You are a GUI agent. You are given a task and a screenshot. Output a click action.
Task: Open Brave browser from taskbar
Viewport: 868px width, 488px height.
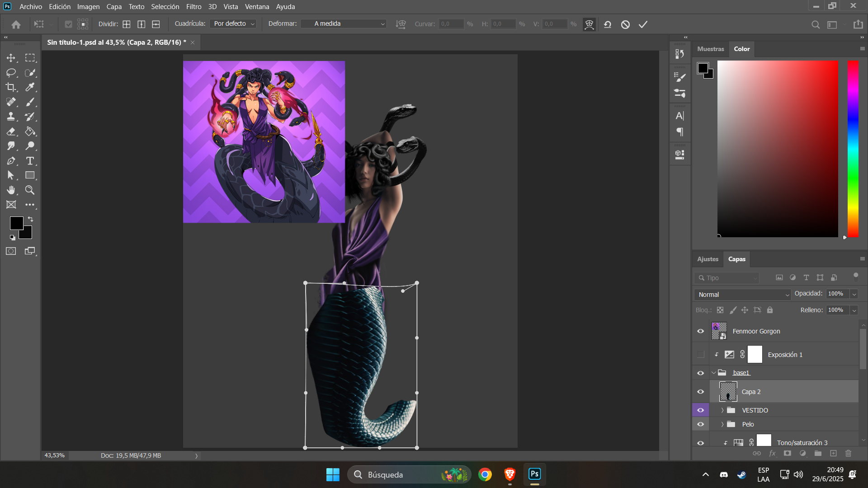(x=510, y=474)
